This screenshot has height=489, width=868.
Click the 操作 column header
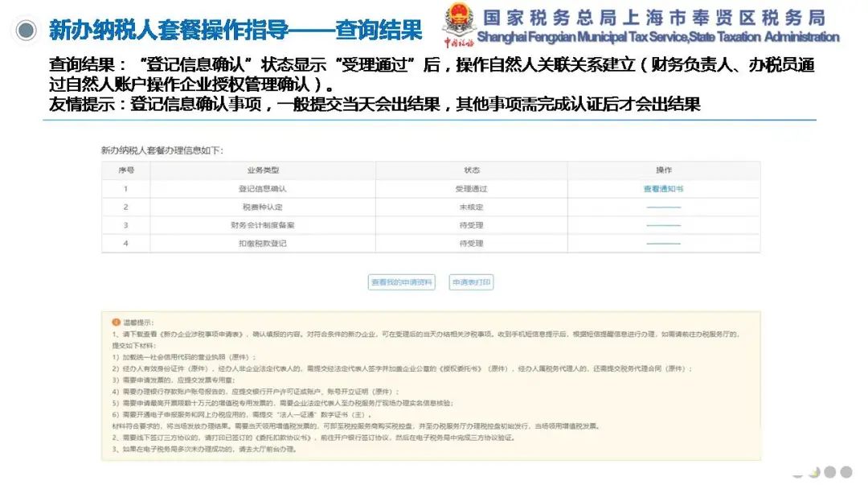(x=663, y=171)
